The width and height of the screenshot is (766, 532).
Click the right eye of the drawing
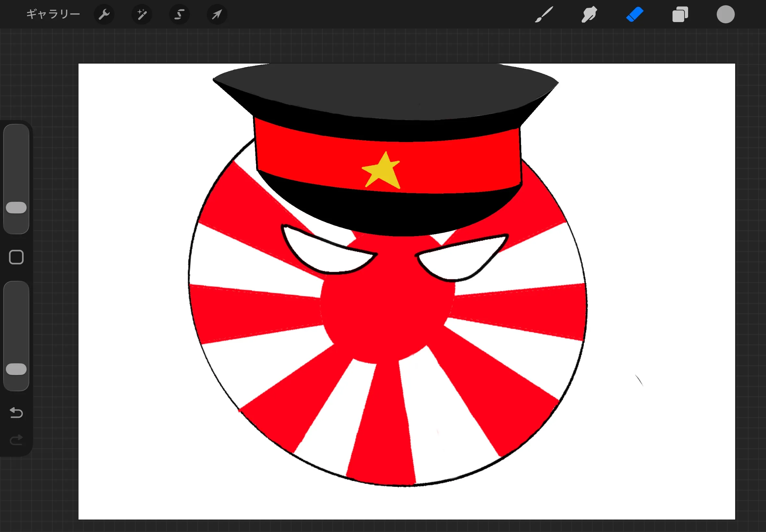click(x=462, y=258)
